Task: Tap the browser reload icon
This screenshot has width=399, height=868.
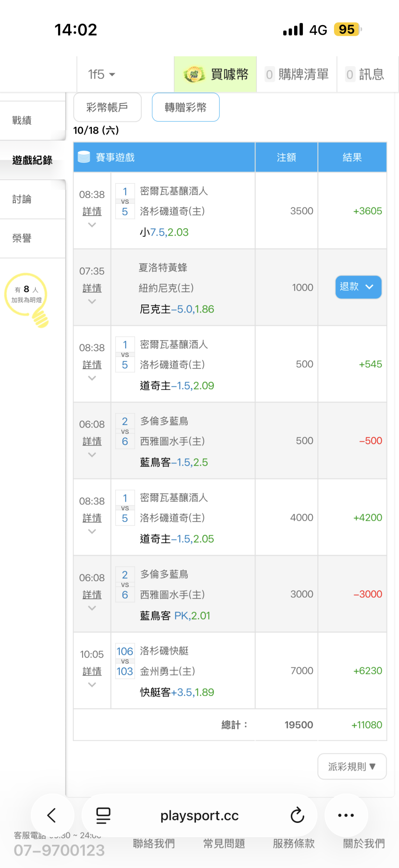Action: tap(297, 815)
